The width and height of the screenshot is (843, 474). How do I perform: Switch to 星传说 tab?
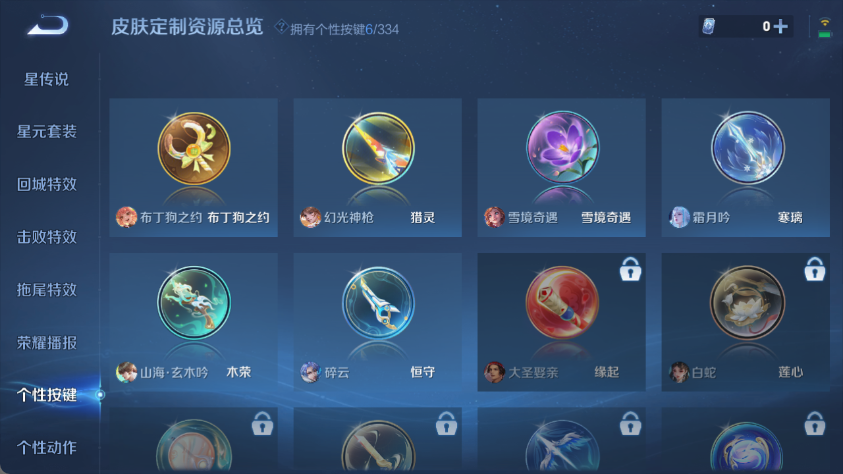pos(47,80)
